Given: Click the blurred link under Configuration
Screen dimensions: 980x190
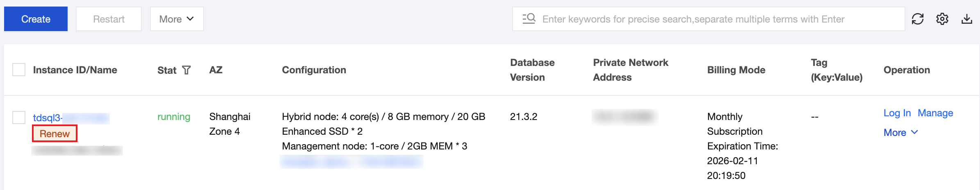Looking at the screenshot, I should point(352,162).
